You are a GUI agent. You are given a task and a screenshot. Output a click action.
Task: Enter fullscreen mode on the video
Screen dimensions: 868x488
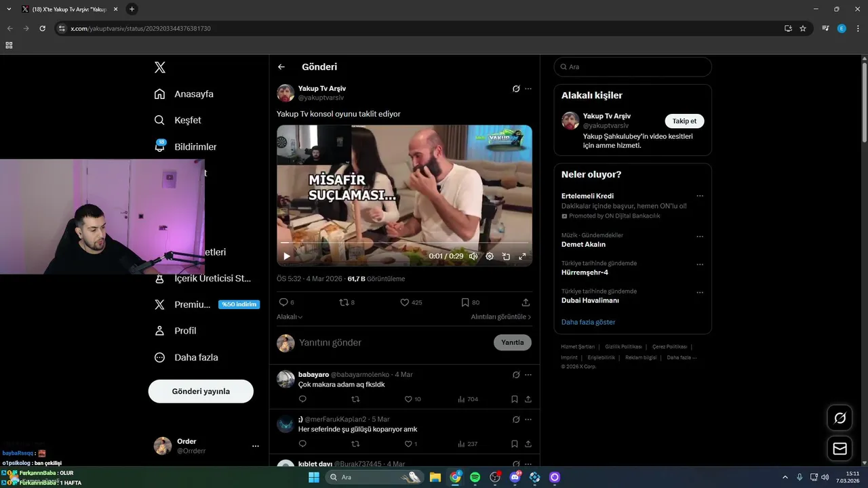click(x=522, y=256)
